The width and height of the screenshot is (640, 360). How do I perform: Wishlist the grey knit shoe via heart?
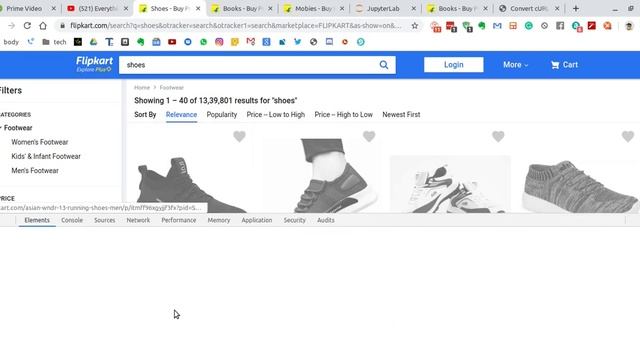(628, 136)
